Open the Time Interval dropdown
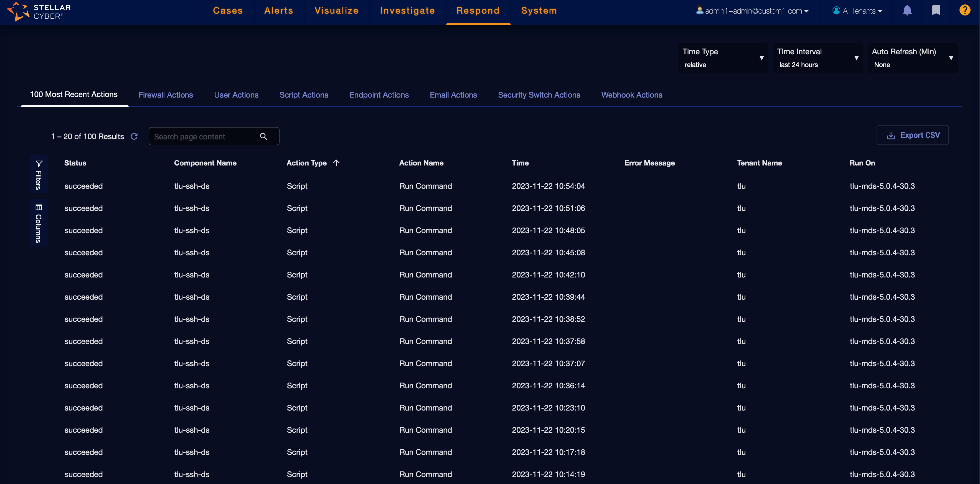This screenshot has height=484, width=980. click(x=817, y=58)
